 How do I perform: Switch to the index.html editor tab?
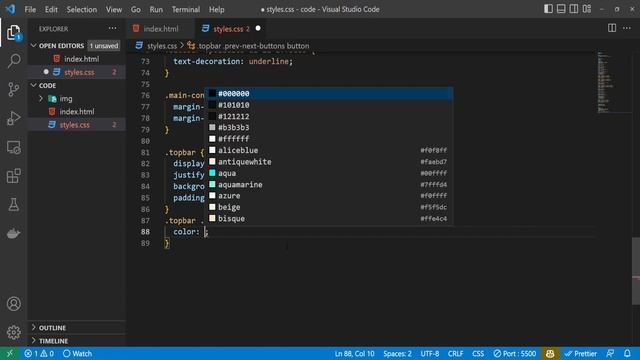[160, 29]
